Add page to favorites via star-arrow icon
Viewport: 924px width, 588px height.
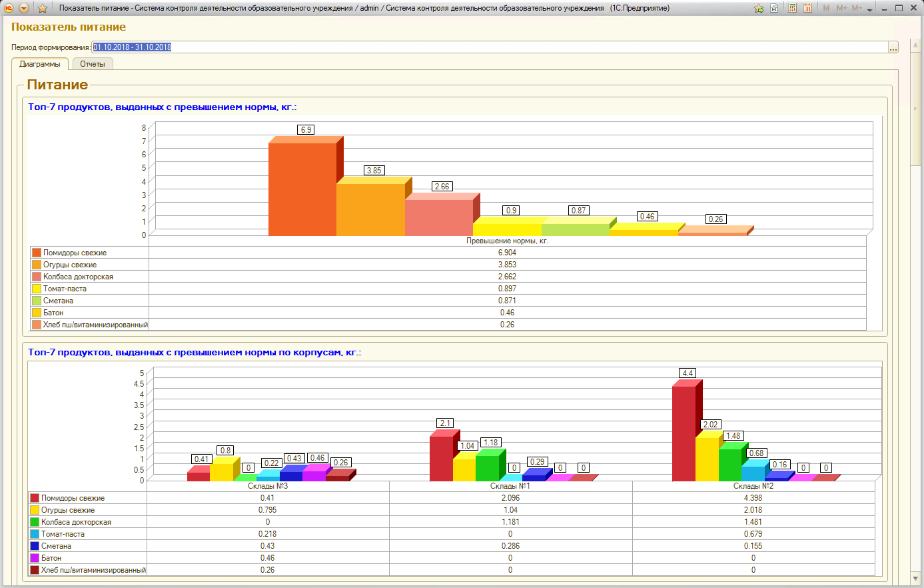[759, 9]
